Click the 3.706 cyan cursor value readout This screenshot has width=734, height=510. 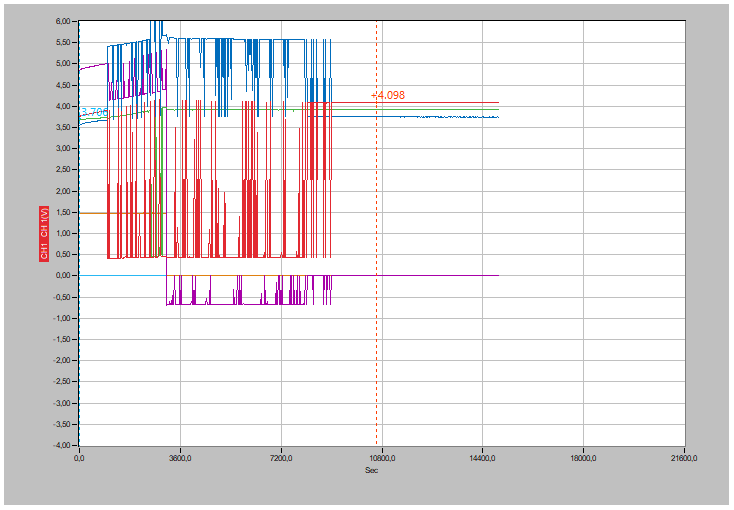(x=94, y=112)
